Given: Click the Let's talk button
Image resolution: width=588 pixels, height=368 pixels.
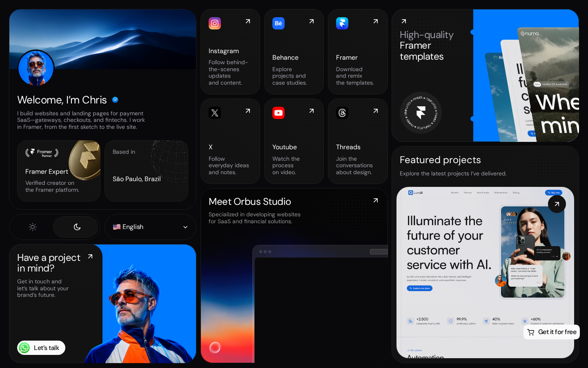Looking at the screenshot, I should (x=41, y=348).
